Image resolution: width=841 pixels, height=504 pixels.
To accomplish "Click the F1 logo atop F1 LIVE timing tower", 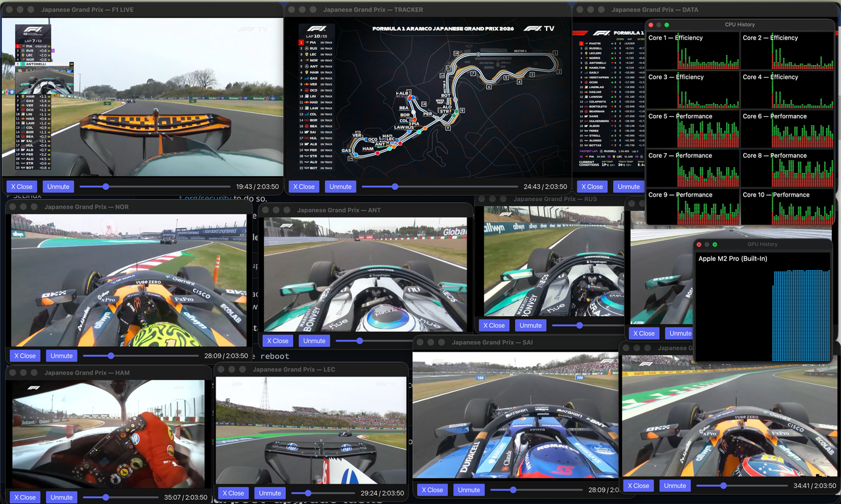I will (x=33, y=29).
